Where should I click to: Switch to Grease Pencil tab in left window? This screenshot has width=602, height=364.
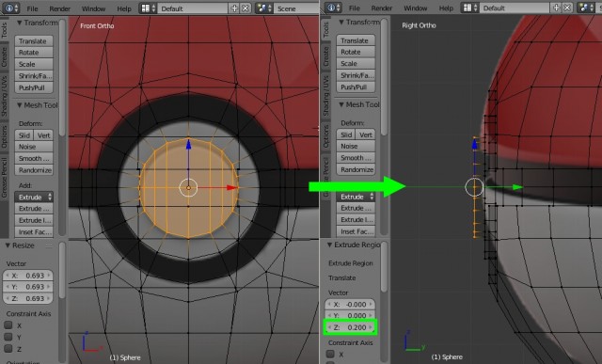(4, 178)
